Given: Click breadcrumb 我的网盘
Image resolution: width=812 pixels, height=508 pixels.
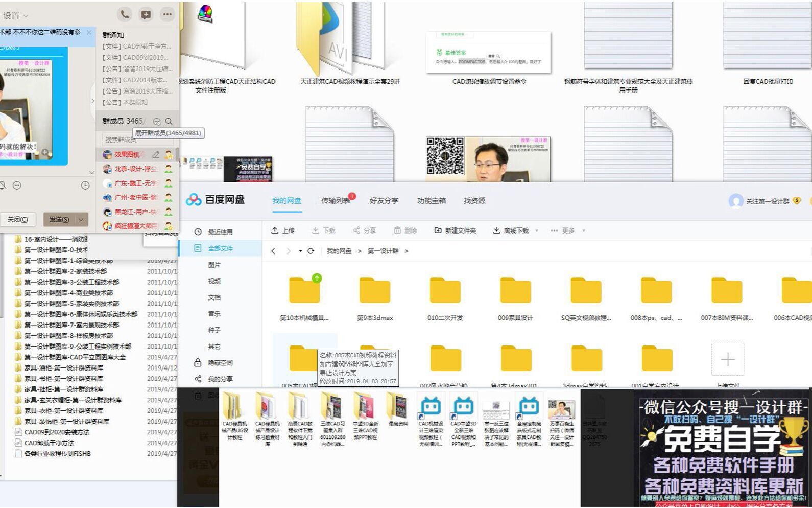Looking at the screenshot, I should tap(339, 251).
